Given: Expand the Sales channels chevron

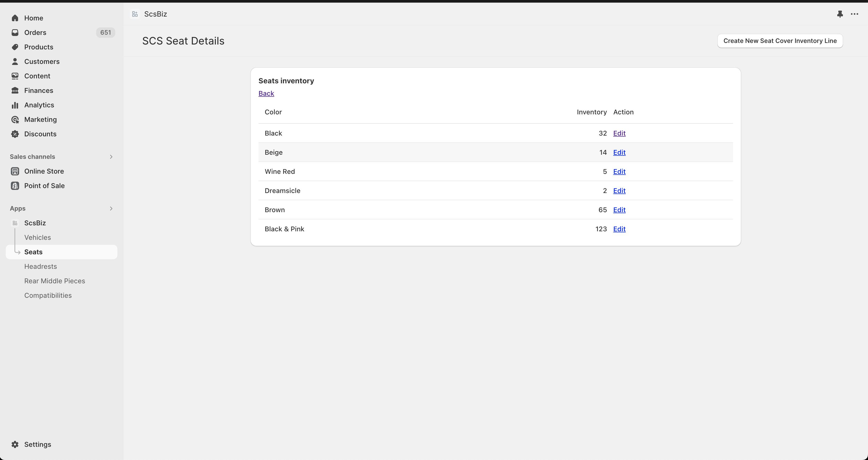Looking at the screenshot, I should 111,157.
